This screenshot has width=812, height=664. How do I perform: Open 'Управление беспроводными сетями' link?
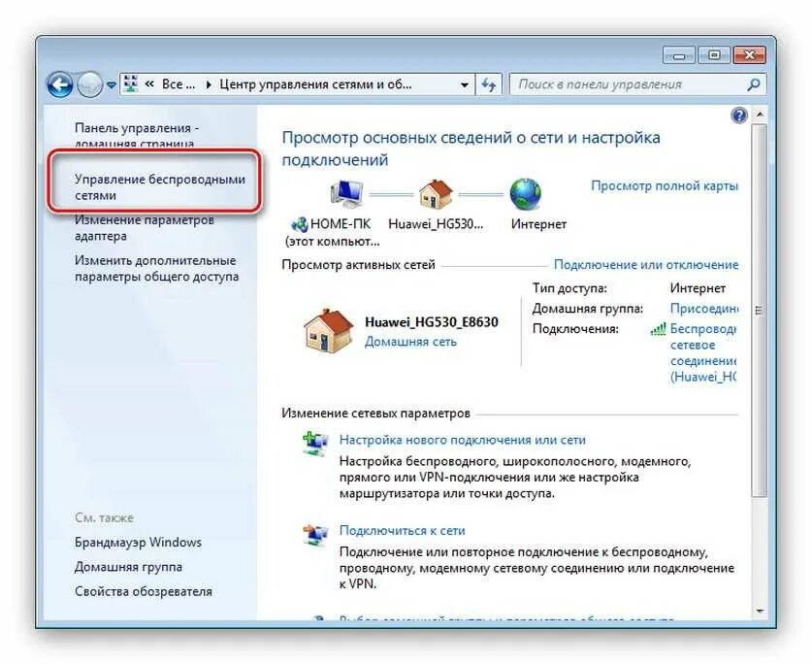160,187
